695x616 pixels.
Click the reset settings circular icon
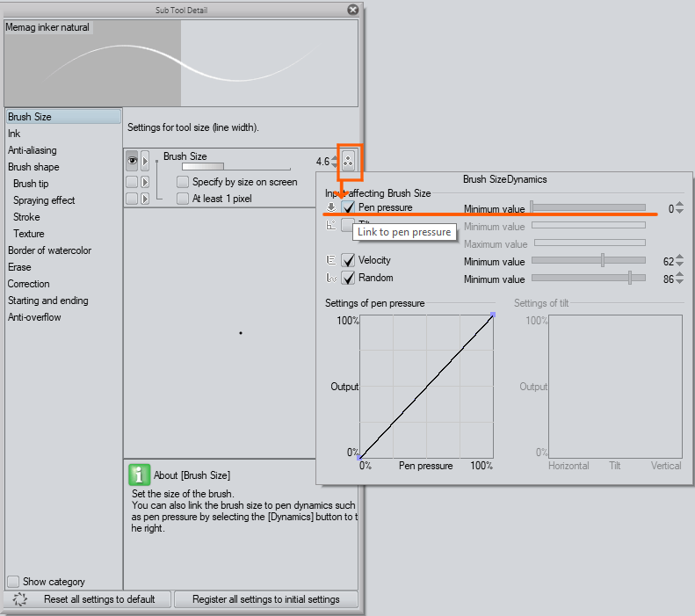(x=20, y=599)
